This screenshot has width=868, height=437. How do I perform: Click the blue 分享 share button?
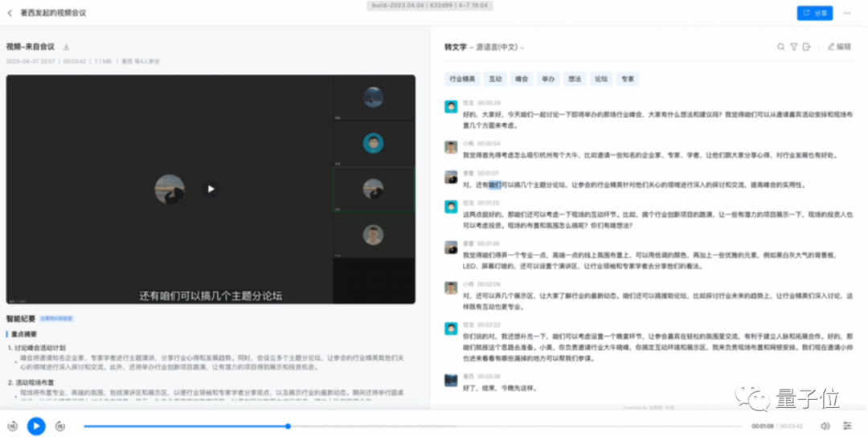tap(814, 13)
